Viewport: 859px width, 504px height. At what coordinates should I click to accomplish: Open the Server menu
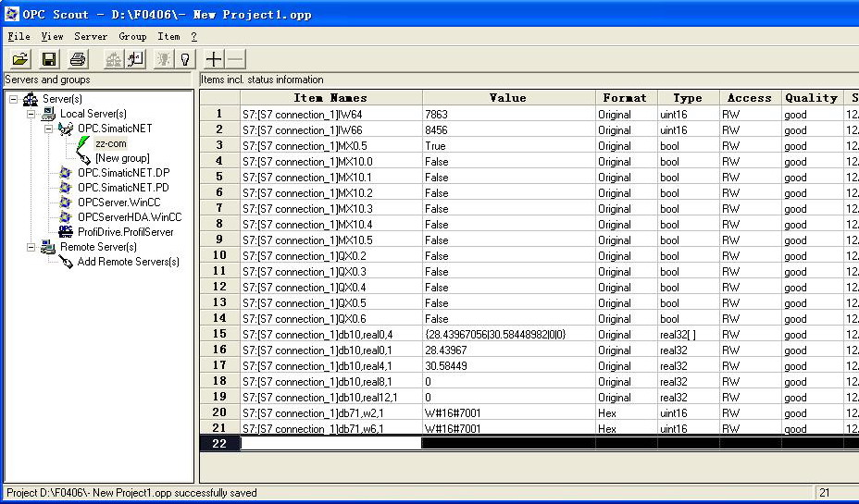pos(91,37)
